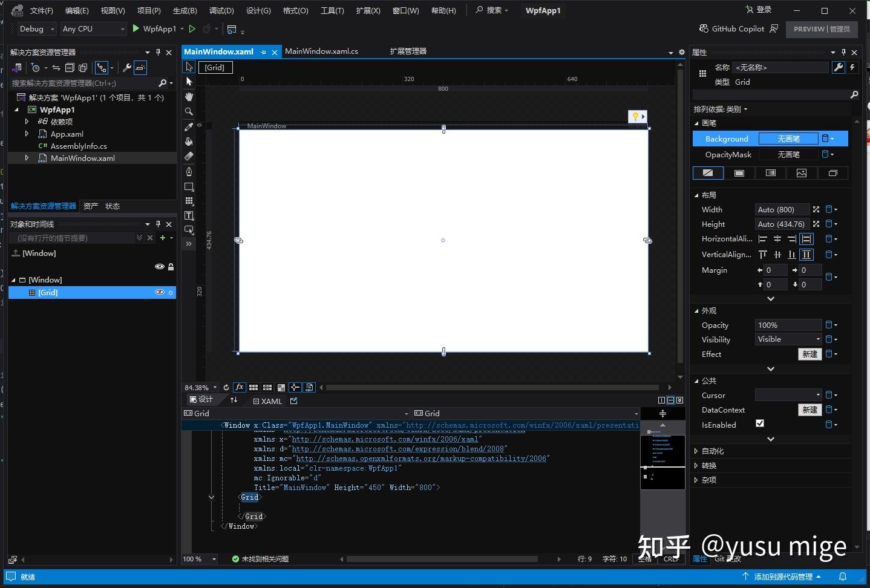This screenshot has width=870, height=588.
Task: Open the 调试 menu in the menu bar
Action: point(222,10)
